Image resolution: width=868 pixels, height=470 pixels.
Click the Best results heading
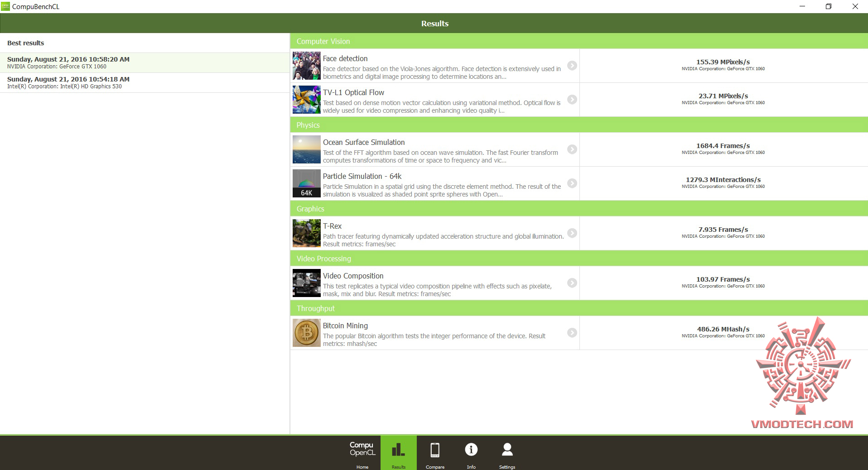tap(25, 43)
